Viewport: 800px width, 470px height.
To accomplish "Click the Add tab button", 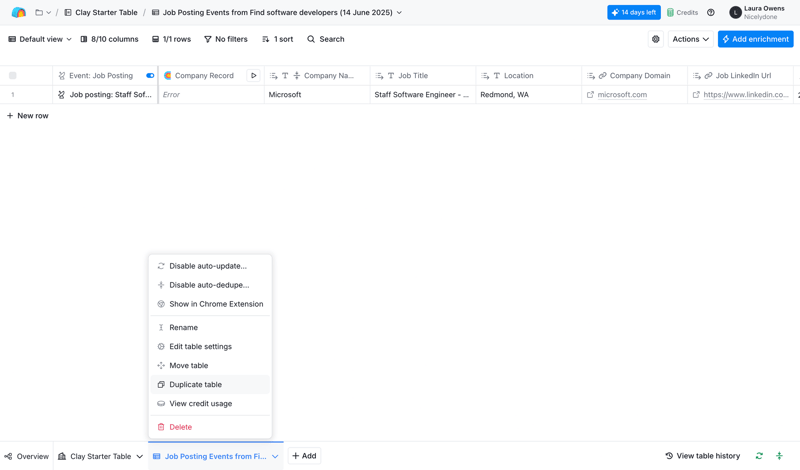I will (x=304, y=456).
